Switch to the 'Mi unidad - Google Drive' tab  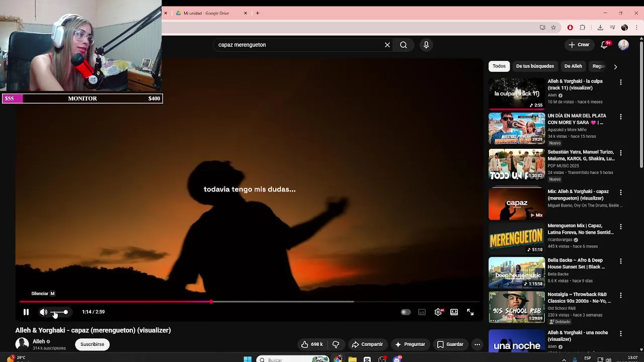click(x=206, y=13)
